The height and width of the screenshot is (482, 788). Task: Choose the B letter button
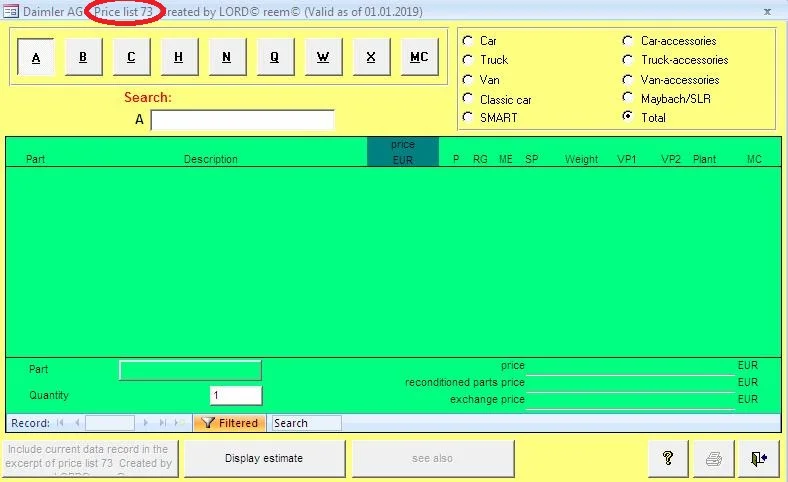point(83,57)
